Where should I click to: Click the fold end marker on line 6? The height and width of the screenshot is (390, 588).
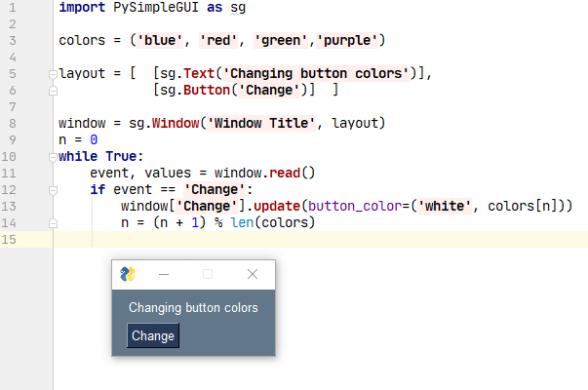53,91
